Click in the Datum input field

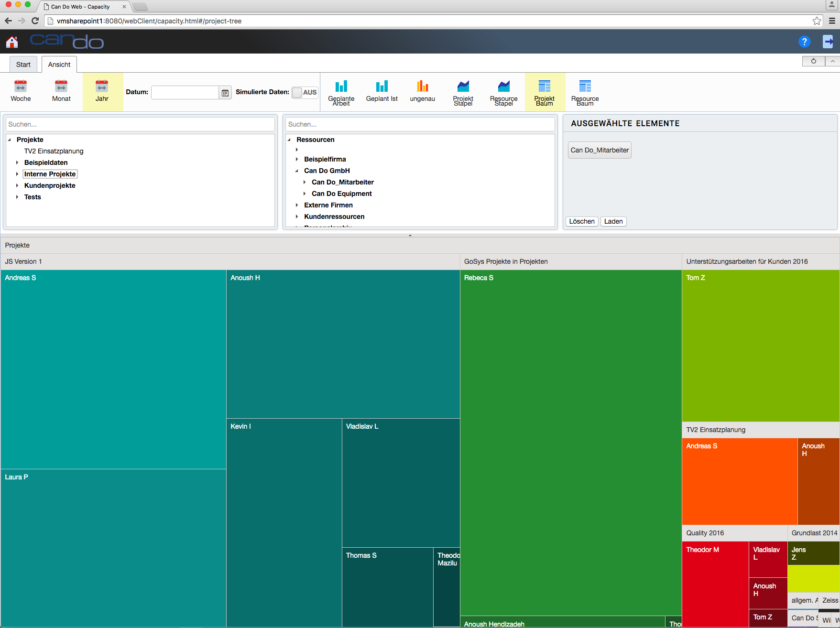pos(185,92)
